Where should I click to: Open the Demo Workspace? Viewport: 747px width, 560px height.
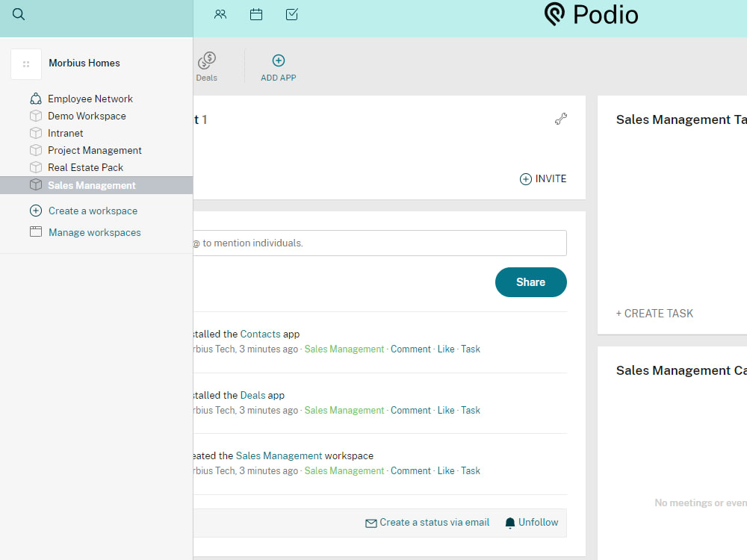click(x=87, y=116)
